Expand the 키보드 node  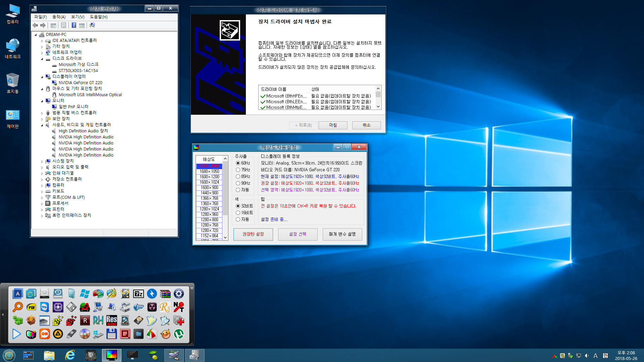(42, 192)
